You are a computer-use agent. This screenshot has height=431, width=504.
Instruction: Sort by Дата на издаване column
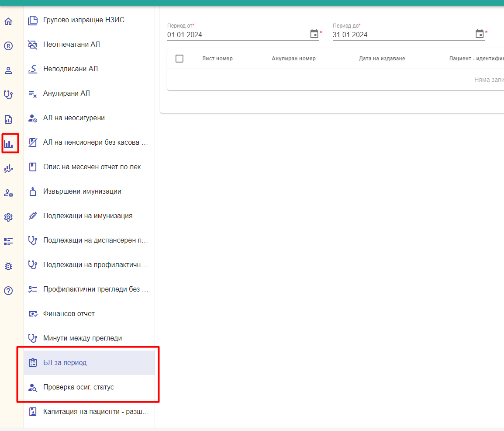click(382, 59)
